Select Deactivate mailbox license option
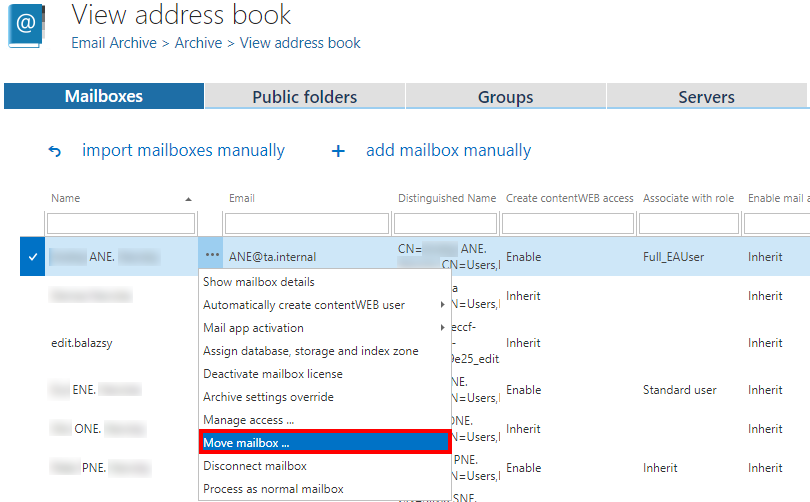 coord(273,374)
